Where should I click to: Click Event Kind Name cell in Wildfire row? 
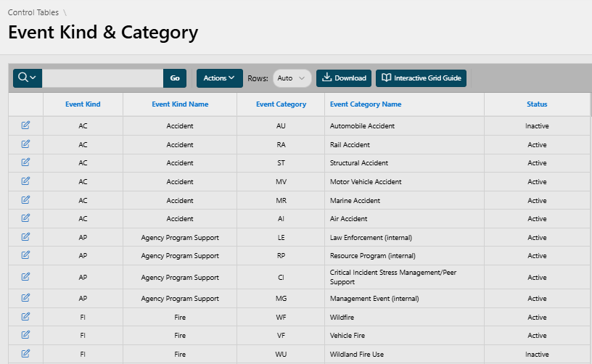[x=180, y=317]
